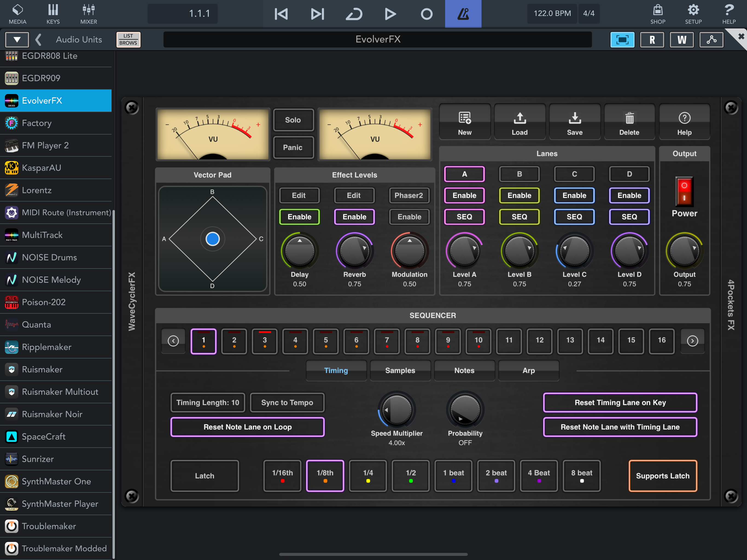
Task: Click the Sync to Tempo button
Action: pyautogui.click(x=287, y=402)
